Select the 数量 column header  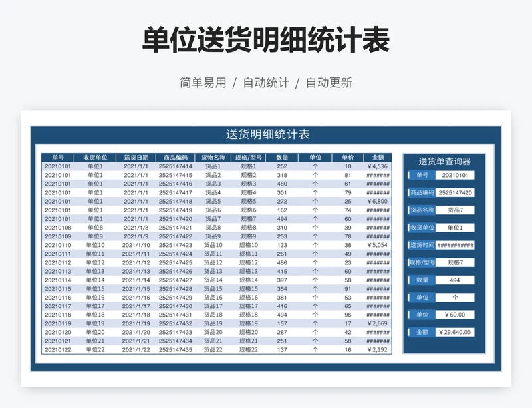click(x=282, y=158)
